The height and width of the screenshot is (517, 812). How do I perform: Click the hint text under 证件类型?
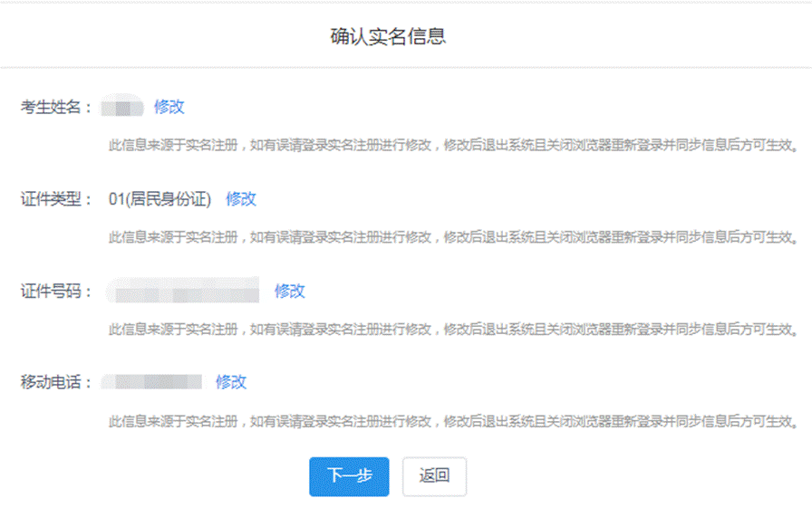tap(453, 237)
